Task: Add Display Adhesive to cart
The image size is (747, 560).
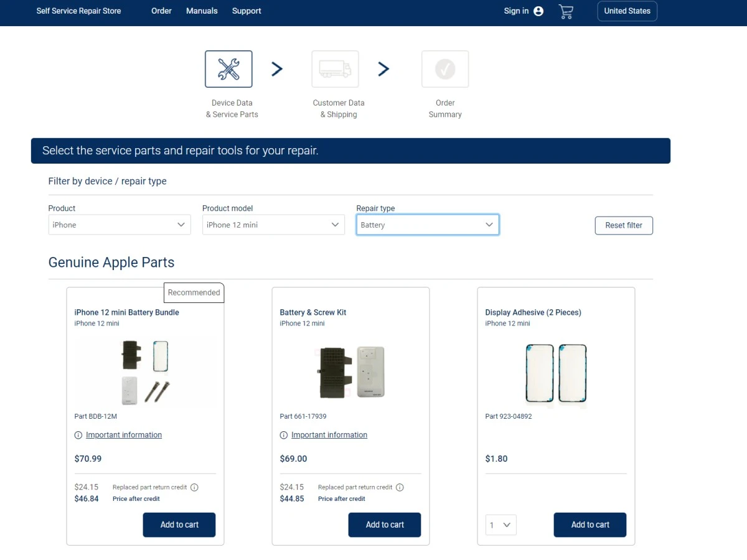Action: (590, 525)
